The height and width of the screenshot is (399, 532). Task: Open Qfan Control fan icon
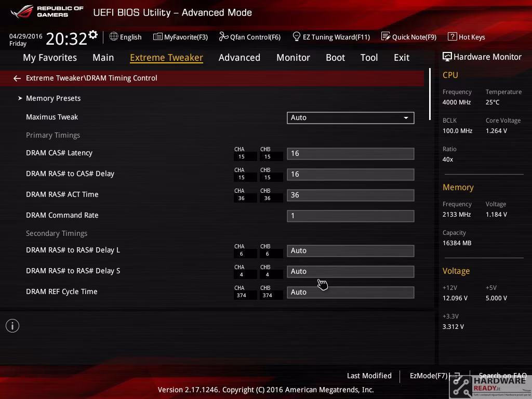[x=223, y=36]
